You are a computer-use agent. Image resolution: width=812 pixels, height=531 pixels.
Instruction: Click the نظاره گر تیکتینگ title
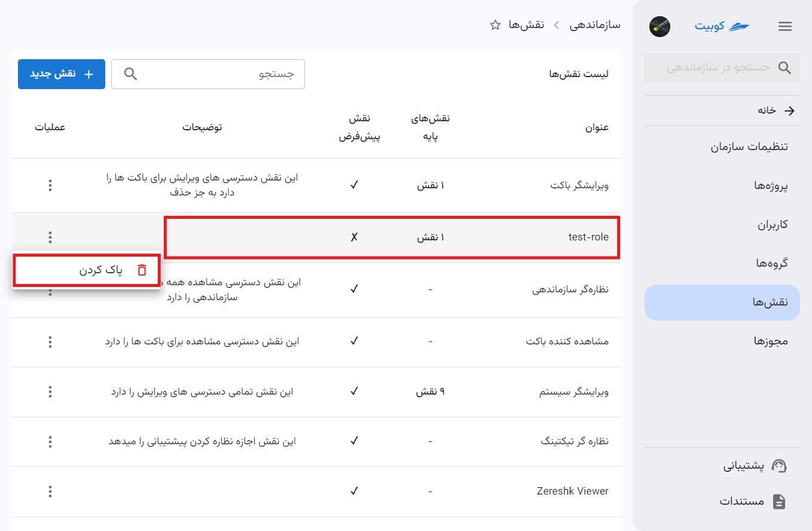(x=575, y=442)
